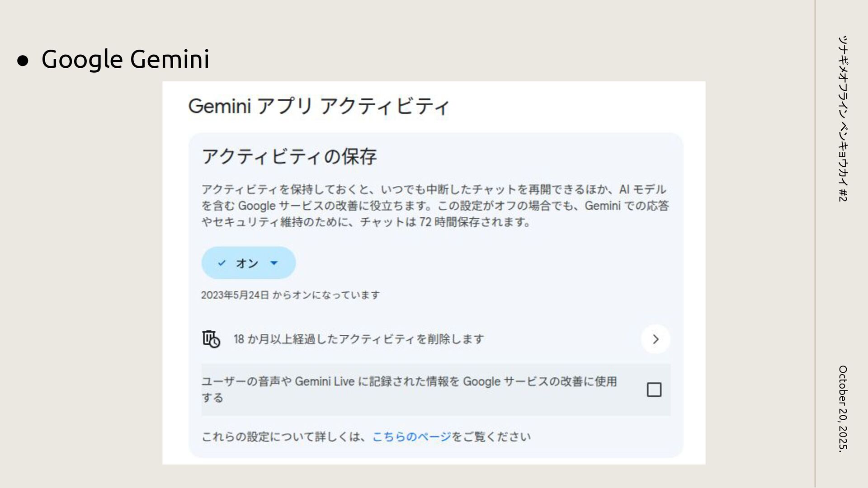Click the 2023年5月24日 からオンになっています status text

(290, 295)
